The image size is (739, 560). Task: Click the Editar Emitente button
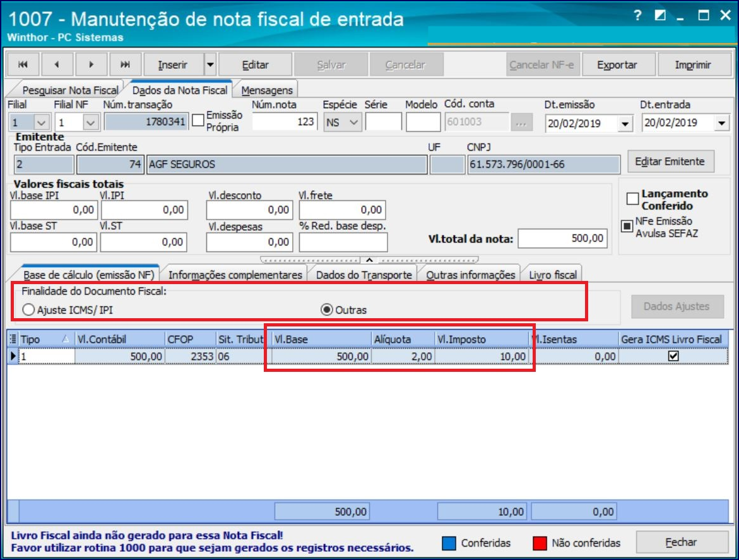tap(670, 162)
